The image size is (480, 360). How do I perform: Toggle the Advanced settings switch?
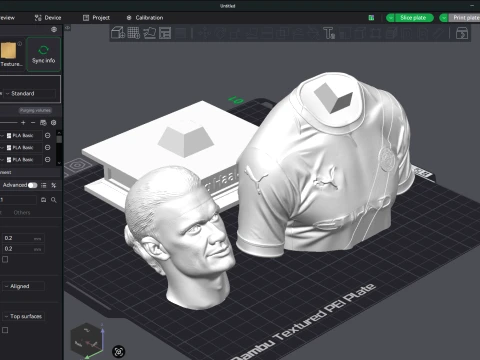point(33,185)
